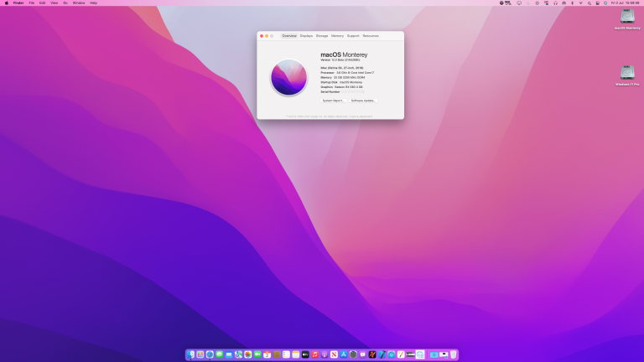Open Photos app in the Dock
Screen dimensions: 644x362
(x=247, y=354)
